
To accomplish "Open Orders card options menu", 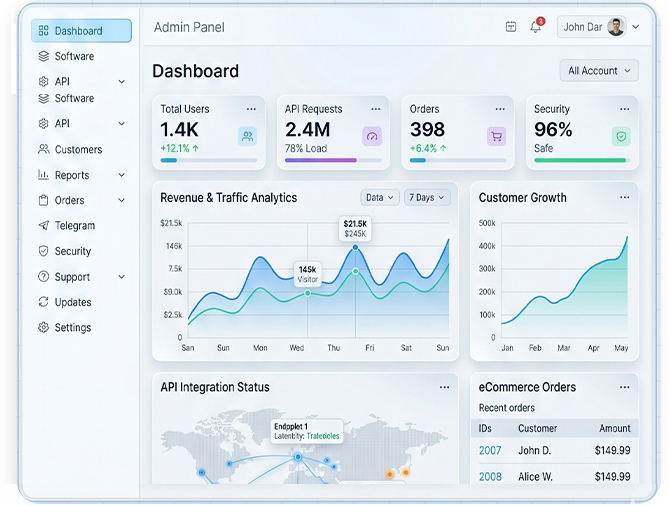I will (x=500, y=109).
